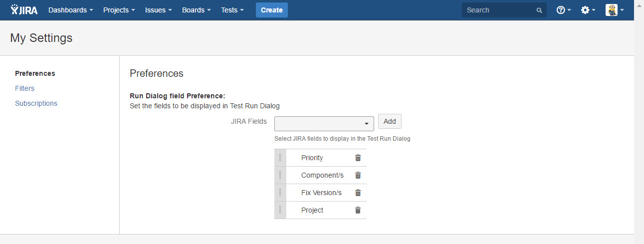Click the vertical scrollbar on the right
The width and height of the screenshot is (644, 244).
639,122
